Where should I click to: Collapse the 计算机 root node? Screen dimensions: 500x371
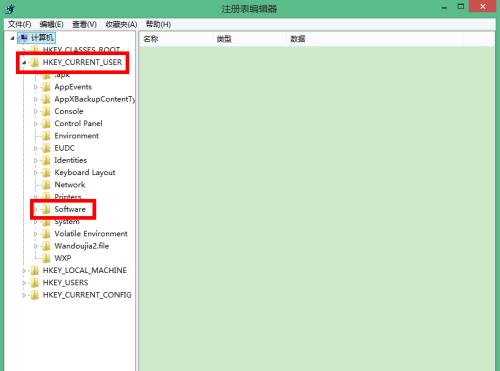tap(12, 38)
